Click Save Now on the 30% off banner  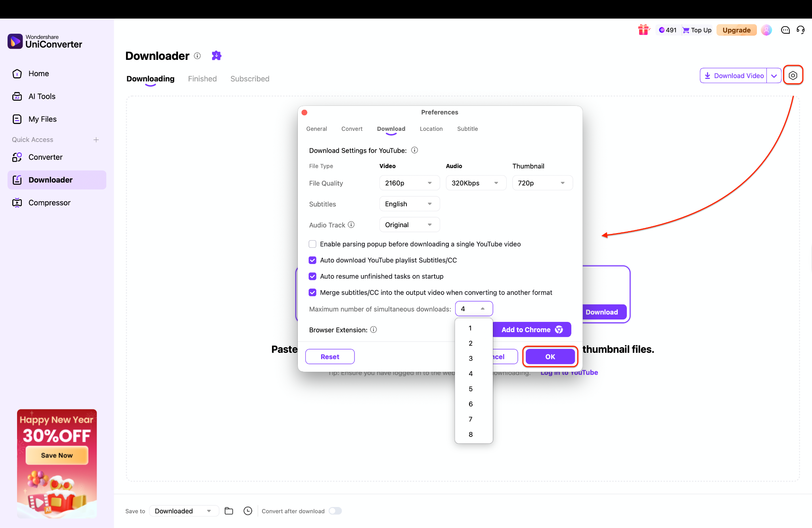point(56,455)
